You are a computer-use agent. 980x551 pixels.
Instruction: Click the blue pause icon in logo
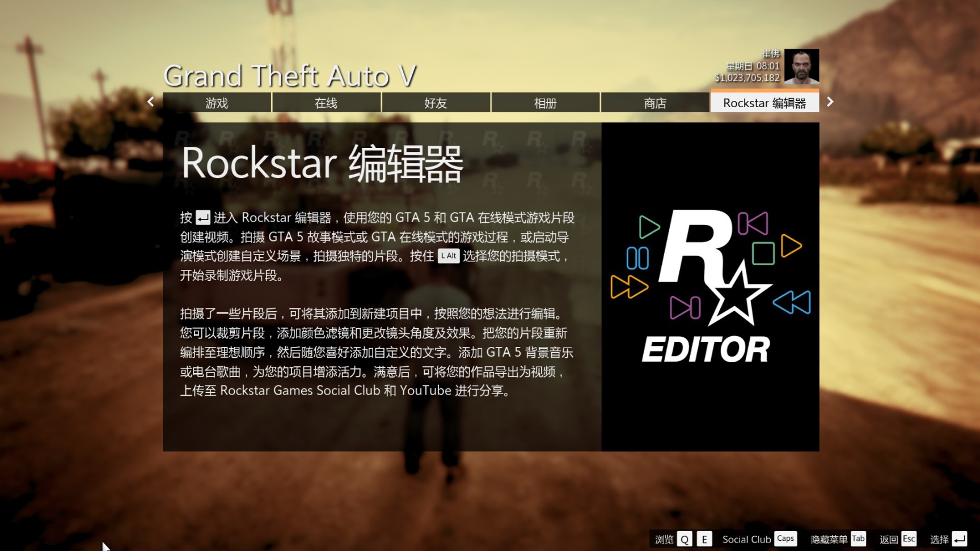point(637,258)
